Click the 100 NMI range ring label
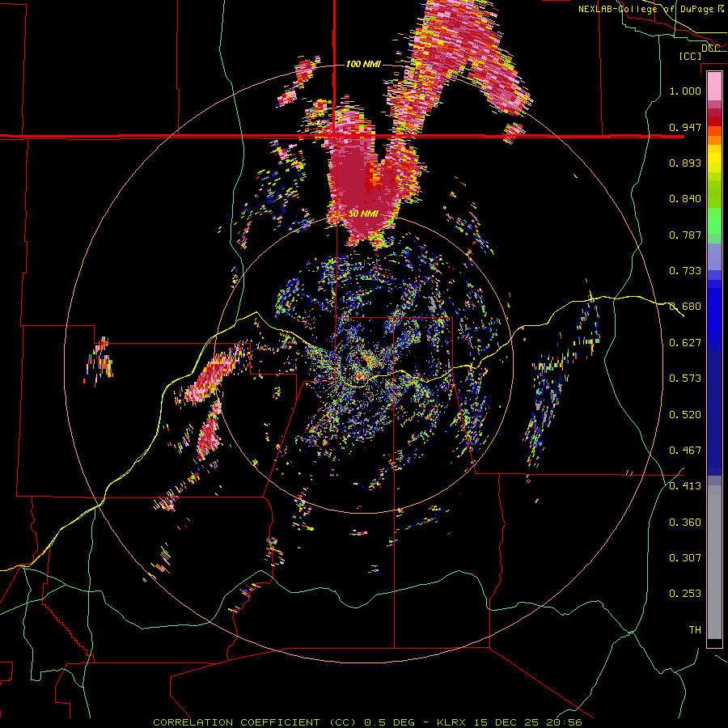The height and width of the screenshot is (728, 728). coord(363,64)
